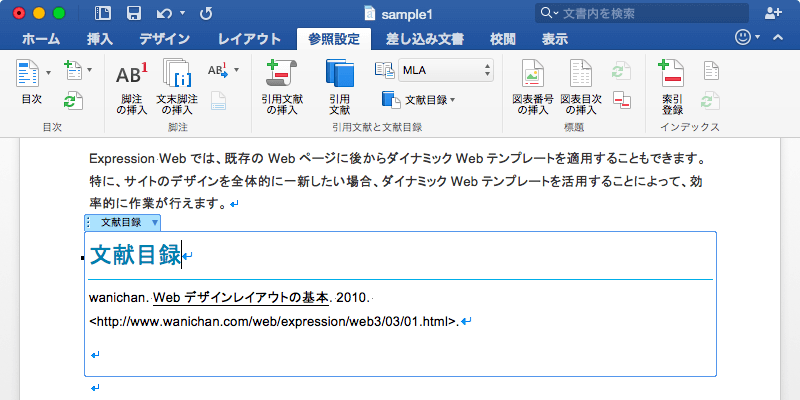
Task: Expand the Add Text dropdown arrow
Action: pos(90,69)
